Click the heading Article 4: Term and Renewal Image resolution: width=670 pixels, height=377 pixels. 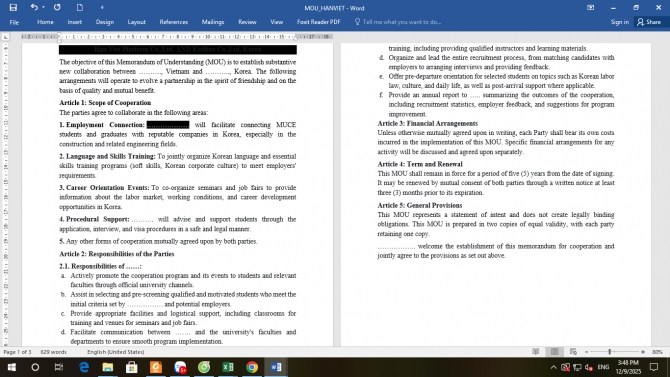coord(420,164)
